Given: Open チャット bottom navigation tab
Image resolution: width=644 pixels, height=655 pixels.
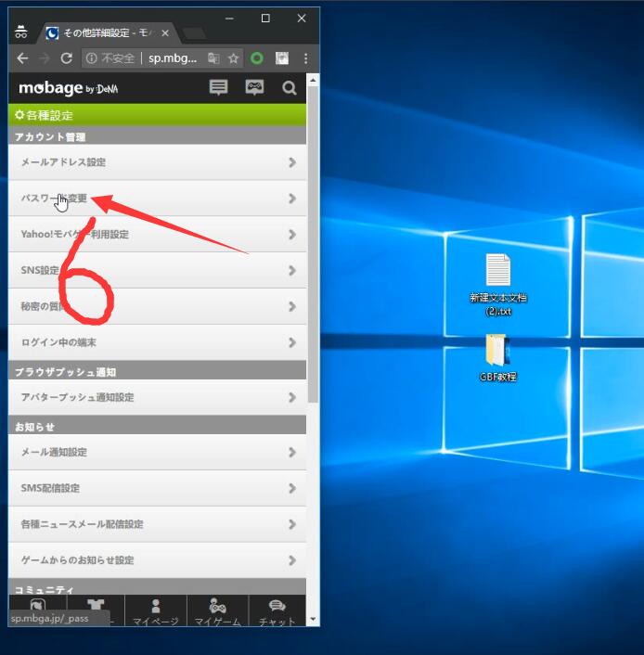Looking at the screenshot, I should pyautogui.click(x=277, y=611).
